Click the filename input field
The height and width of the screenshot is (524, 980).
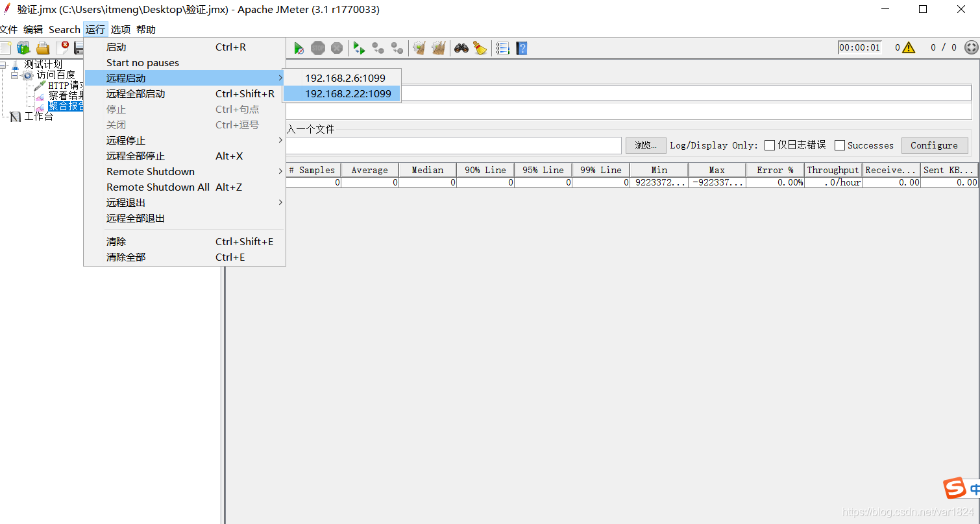[x=454, y=145]
